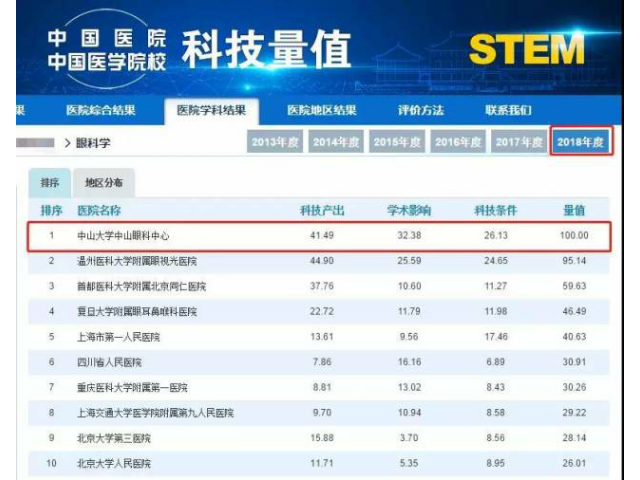Viewport: 640px width, 480px height.
Task: Click 26.13 科技条件 value
Action: 496,236
